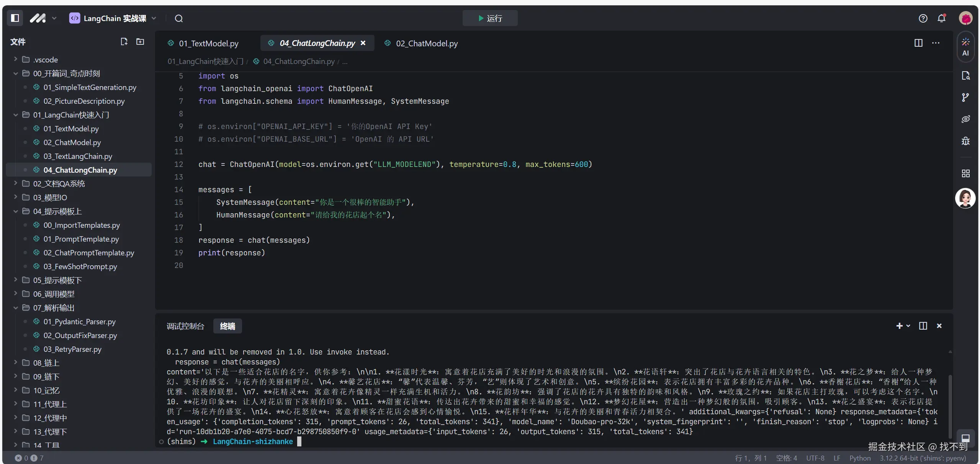Screen dimensions: 980x464
Task: Click the 运行 run button
Action: pyautogui.click(x=490, y=18)
